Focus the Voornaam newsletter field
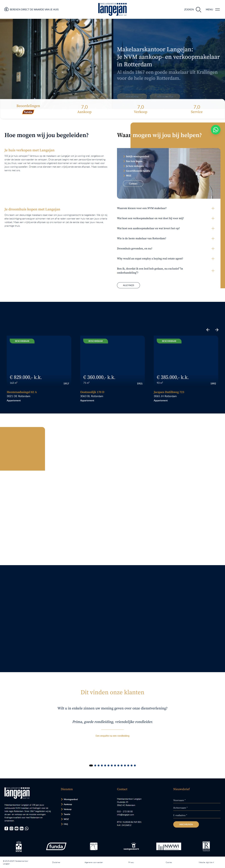 197,800
